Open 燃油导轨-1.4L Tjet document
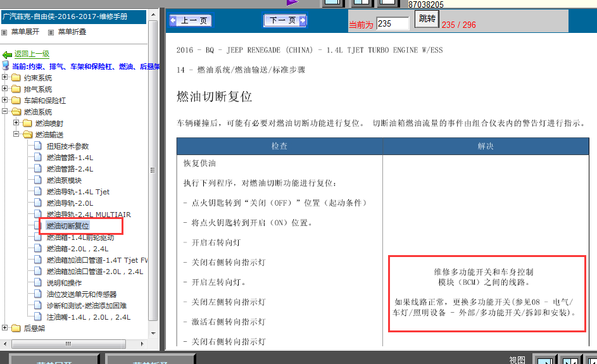Viewport: 597px width, 364px height. [x=78, y=192]
